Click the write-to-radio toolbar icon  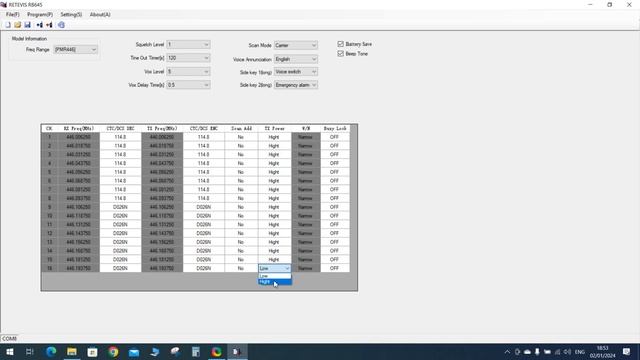pyautogui.click(x=49, y=25)
